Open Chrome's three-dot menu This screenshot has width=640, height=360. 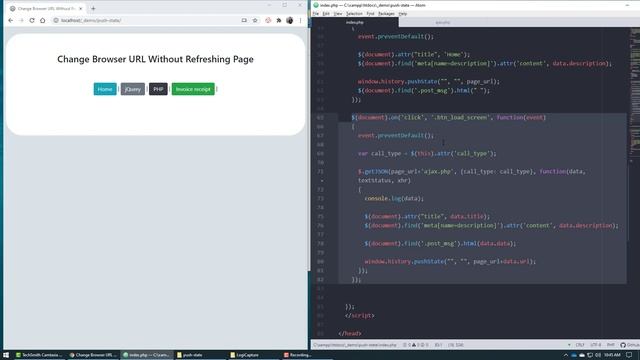click(x=300, y=20)
